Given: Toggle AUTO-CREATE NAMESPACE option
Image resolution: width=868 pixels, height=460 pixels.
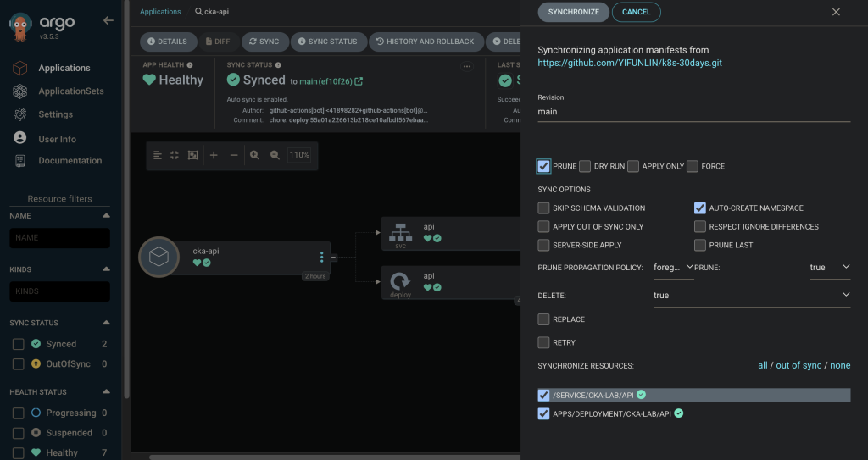Looking at the screenshot, I should click(x=699, y=208).
